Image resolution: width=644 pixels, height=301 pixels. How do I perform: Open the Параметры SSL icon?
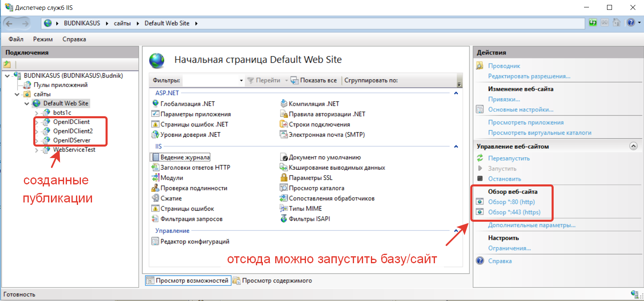tap(283, 177)
